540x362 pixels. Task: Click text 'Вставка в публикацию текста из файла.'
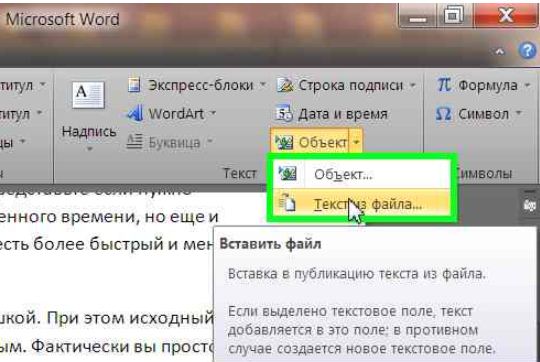click(x=357, y=274)
